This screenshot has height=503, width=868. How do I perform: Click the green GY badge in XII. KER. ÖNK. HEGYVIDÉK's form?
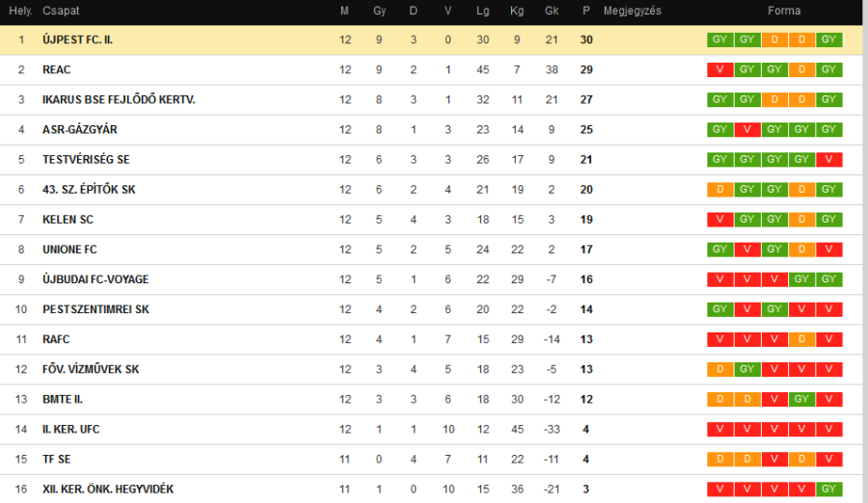click(x=828, y=489)
